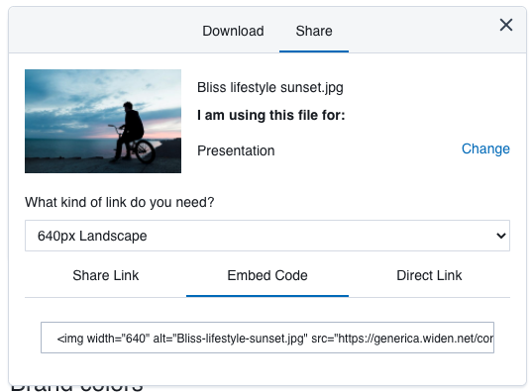Click the Presentation usage text
The height and width of the screenshot is (392, 532).
(x=236, y=150)
